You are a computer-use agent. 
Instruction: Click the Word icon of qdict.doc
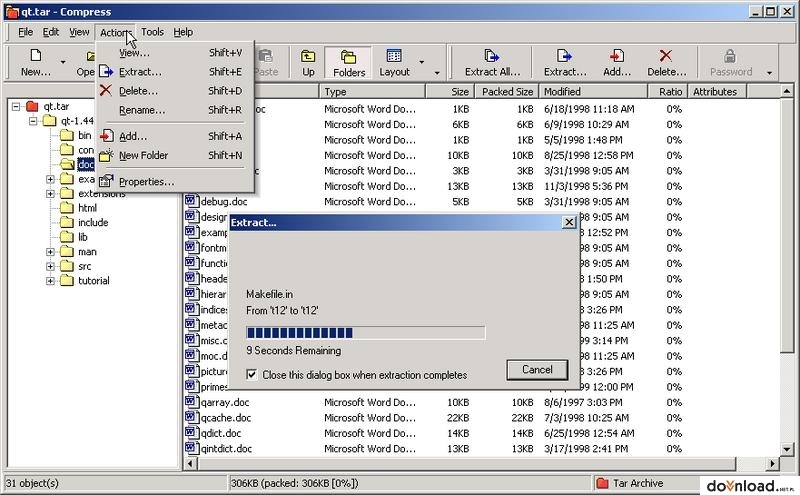pyautogui.click(x=191, y=432)
